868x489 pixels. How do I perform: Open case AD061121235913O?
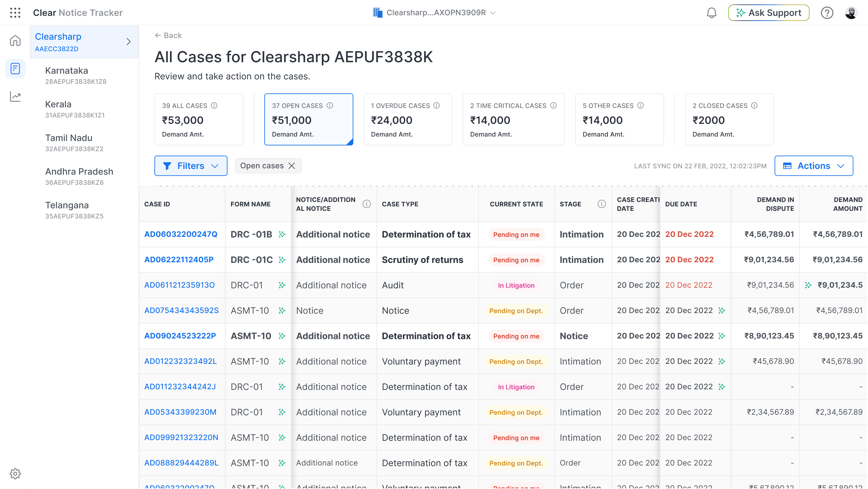point(179,285)
